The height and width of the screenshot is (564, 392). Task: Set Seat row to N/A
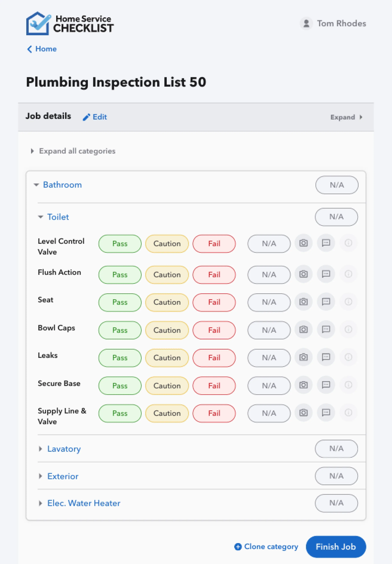269,302
